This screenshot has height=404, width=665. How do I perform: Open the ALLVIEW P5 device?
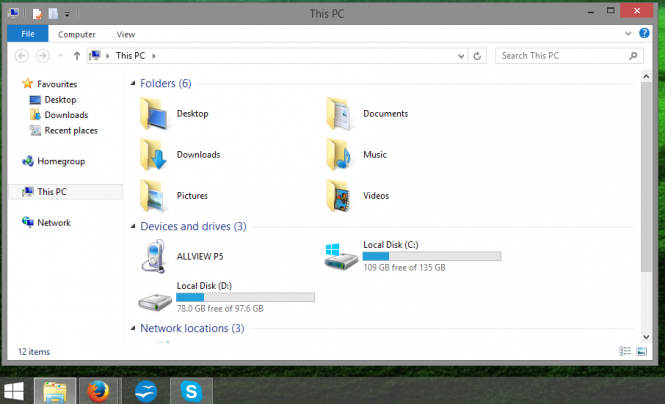[200, 257]
